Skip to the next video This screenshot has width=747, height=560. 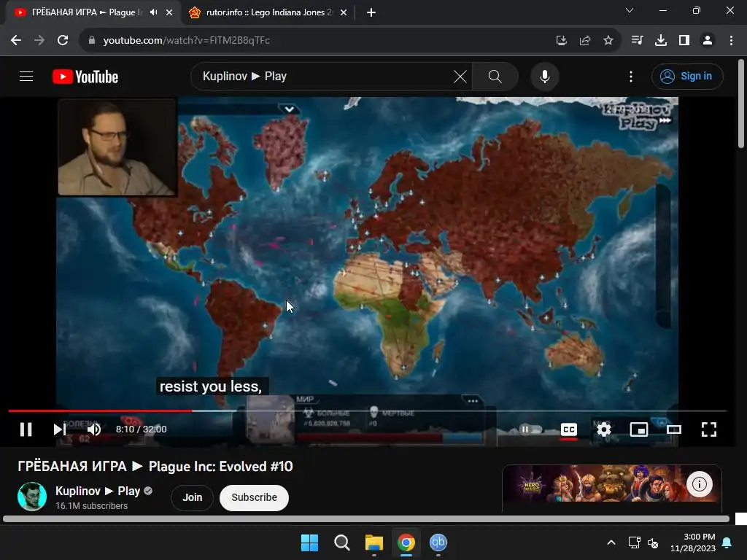point(60,429)
